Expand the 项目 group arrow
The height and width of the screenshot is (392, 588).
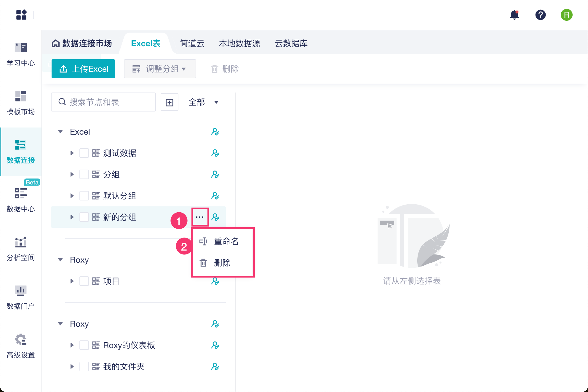pyautogui.click(x=72, y=281)
